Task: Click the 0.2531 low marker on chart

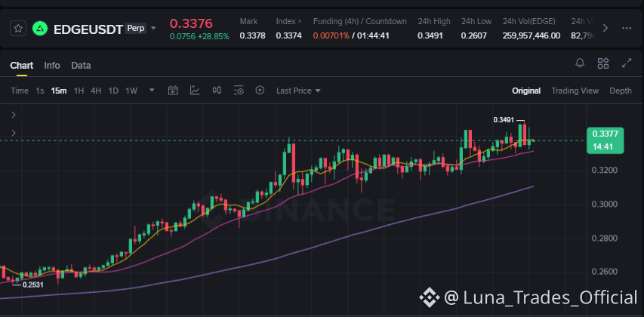Action: coord(33,285)
